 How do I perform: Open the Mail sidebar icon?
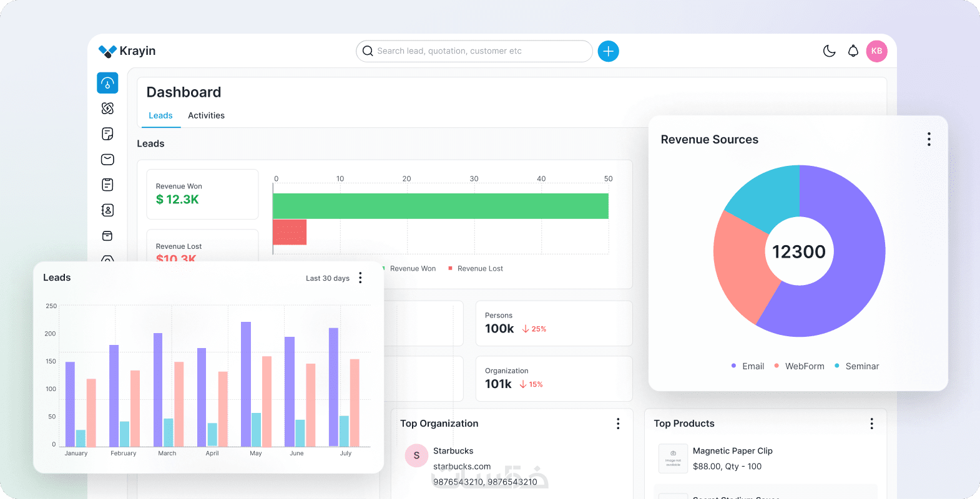pyautogui.click(x=107, y=160)
